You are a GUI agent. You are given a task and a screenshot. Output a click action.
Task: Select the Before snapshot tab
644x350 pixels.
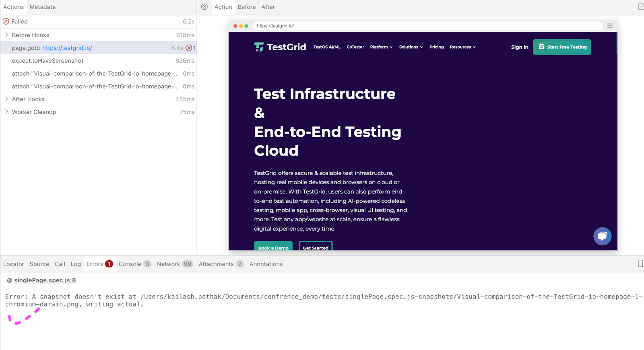(246, 7)
